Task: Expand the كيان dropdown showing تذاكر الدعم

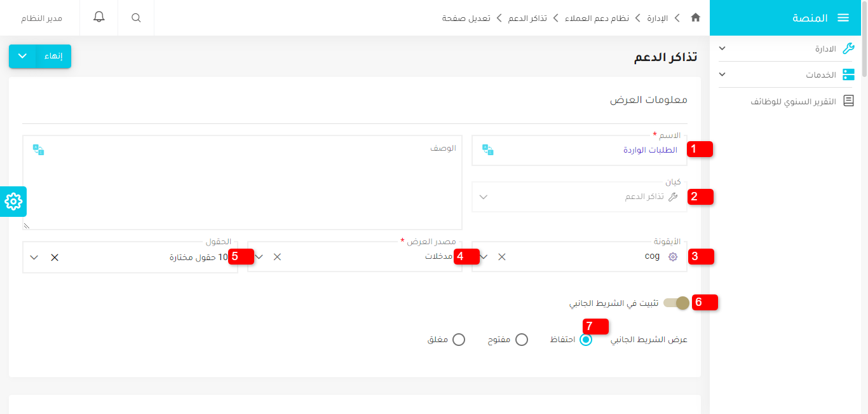Action: pyautogui.click(x=483, y=197)
